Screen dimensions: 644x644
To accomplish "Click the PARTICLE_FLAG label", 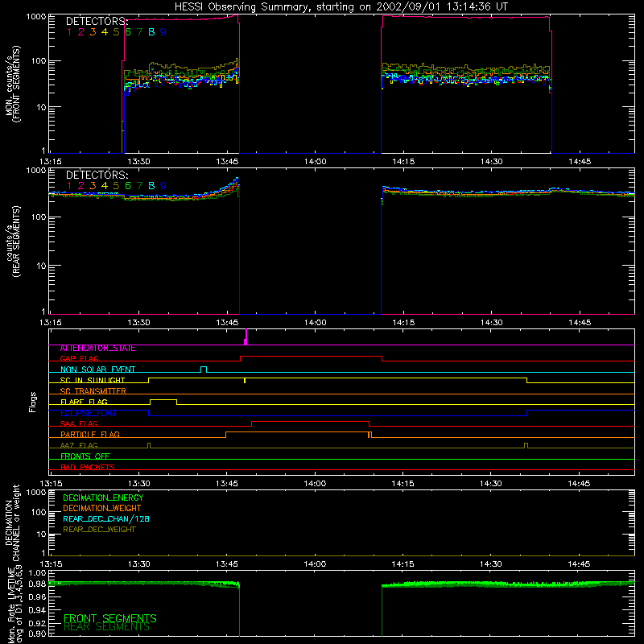I will [90, 435].
